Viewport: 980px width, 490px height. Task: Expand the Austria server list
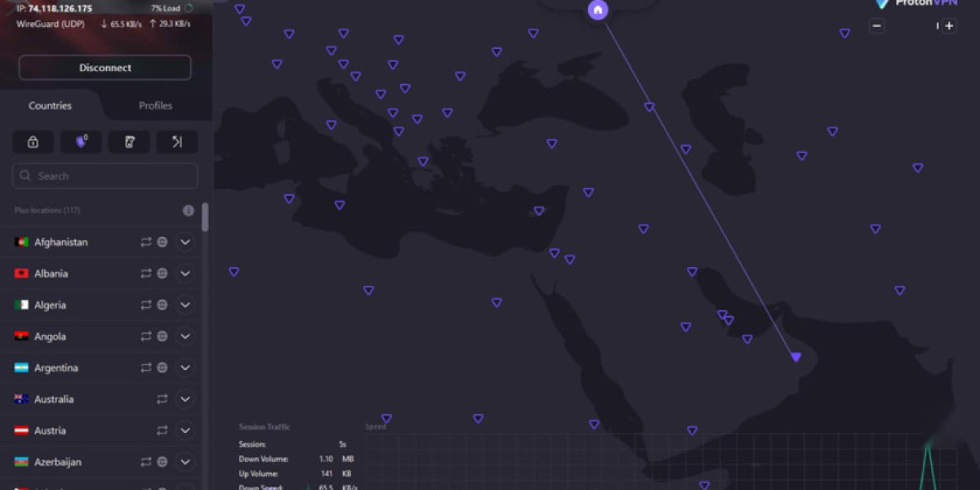(185, 431)
